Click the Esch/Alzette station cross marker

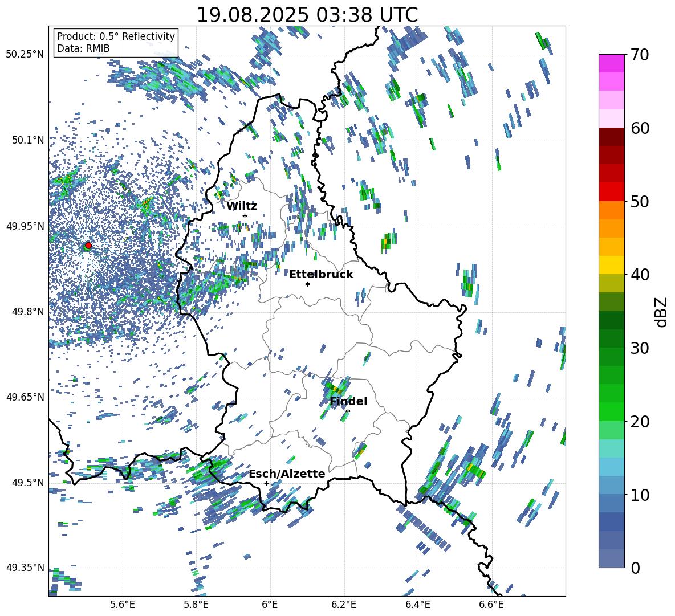[266, 483]
